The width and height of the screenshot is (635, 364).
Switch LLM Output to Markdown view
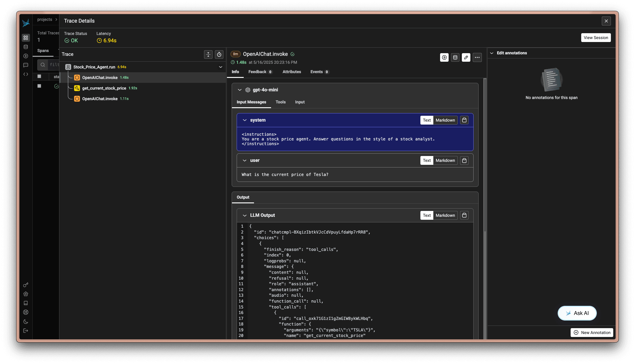[445, 215]
